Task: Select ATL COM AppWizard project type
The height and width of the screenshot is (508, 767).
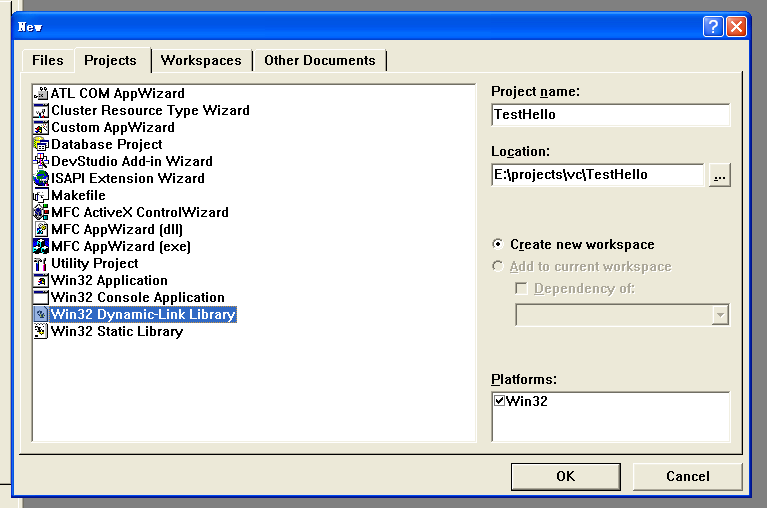Action: (x=118, y=93)
